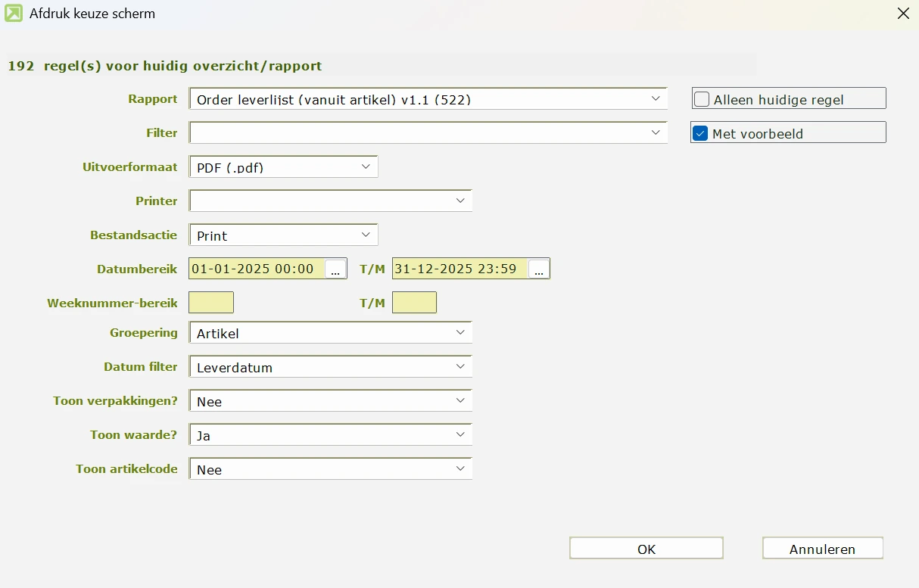This screenshot has width=919, height=588.
Task: Open the Bestandsactie dropdown showing Print
Action: pyautogui.click(x=366, y=235)
